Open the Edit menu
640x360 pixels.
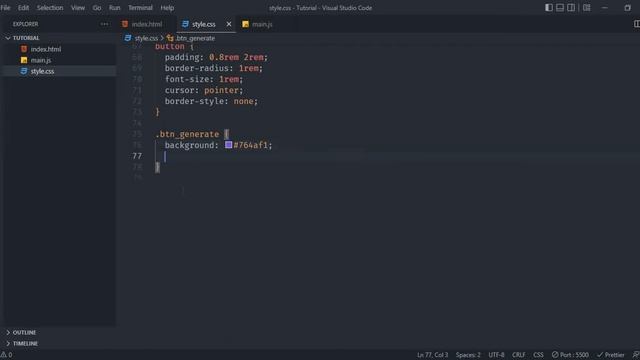click(x=23, y=8)
